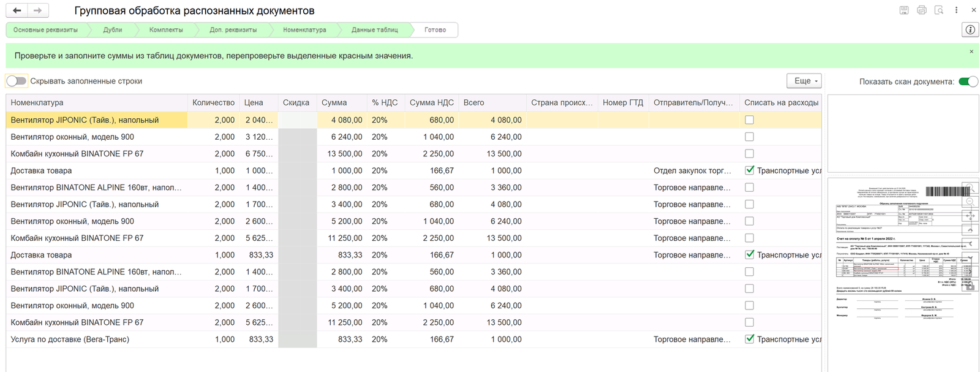This screenshot has height=372, width=980.
Task: Check expense write-off box for 'Вентилятор JIPONIC' first row
Action: 749,120
